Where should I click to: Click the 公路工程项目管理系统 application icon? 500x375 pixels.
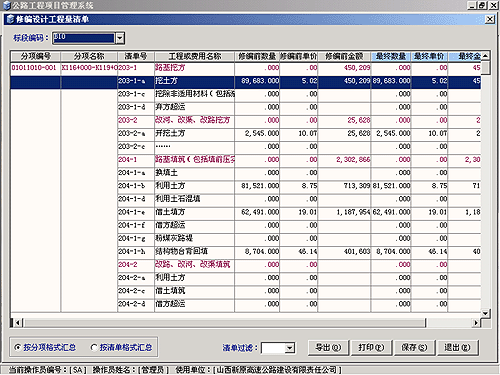click(x=7, y=5)
